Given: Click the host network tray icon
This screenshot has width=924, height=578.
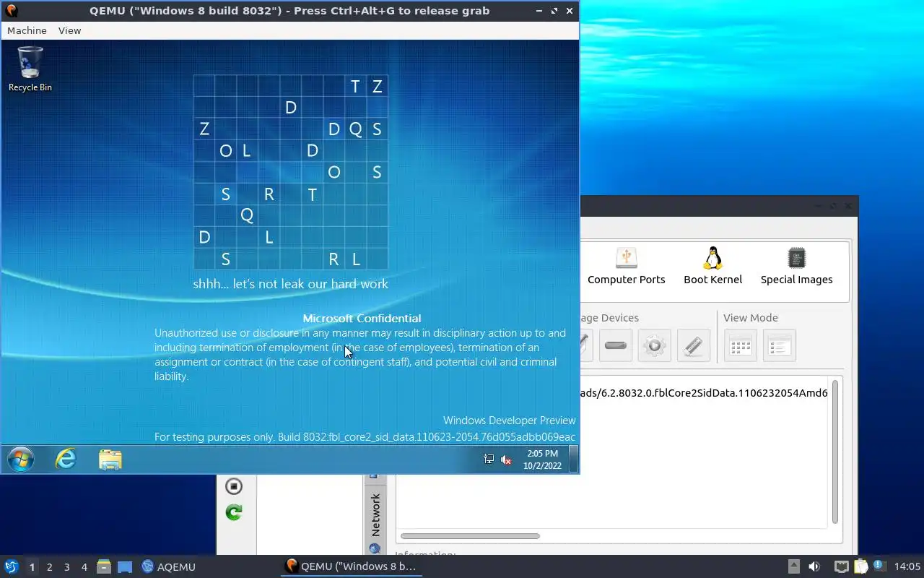Looking at the screenshot, I should [841, 566].
